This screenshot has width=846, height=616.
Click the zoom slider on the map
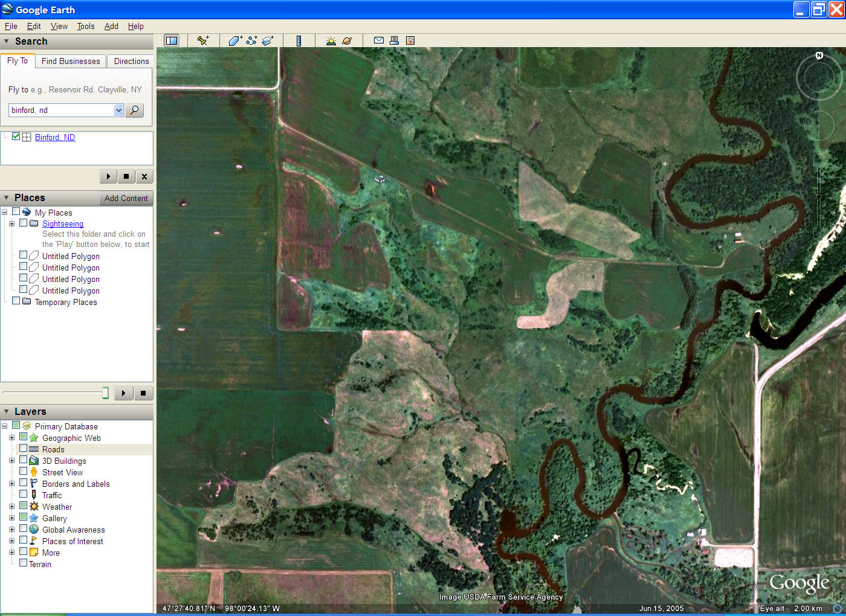tap(819, 197)
